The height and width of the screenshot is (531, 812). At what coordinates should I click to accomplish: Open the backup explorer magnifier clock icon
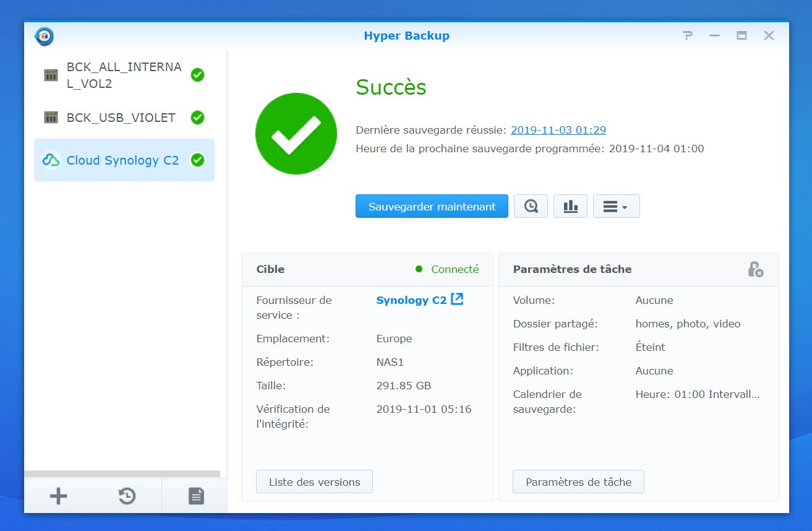tap(531, 206)
